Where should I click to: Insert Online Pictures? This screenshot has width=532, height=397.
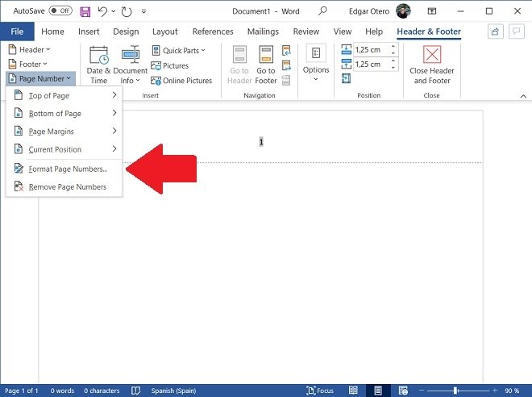click(x=181, y=81)
